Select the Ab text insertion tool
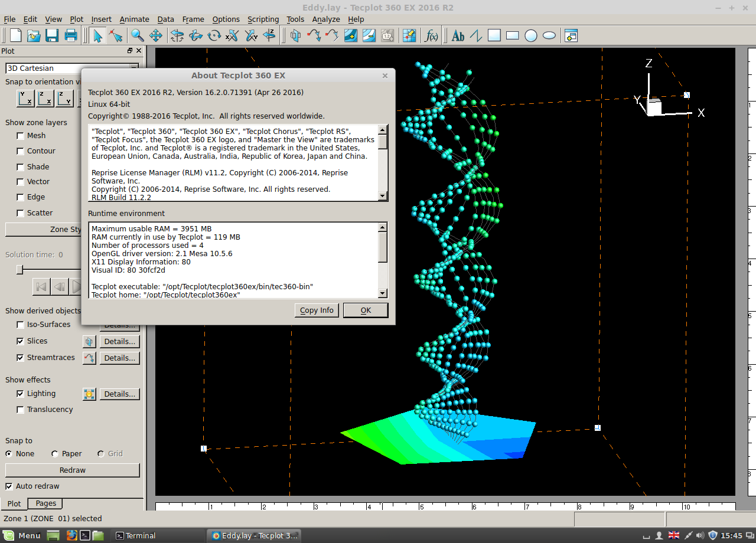 (x=458, y=35)
